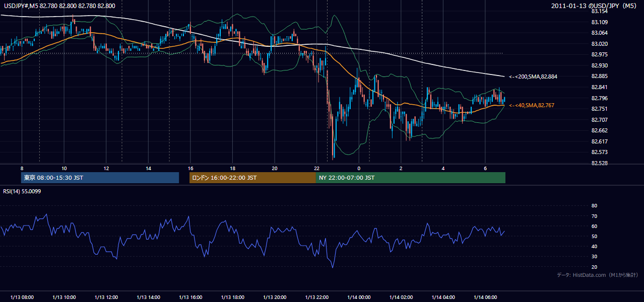Click price axis value 82.617
The image size is (644, 302).
[599, 141]
